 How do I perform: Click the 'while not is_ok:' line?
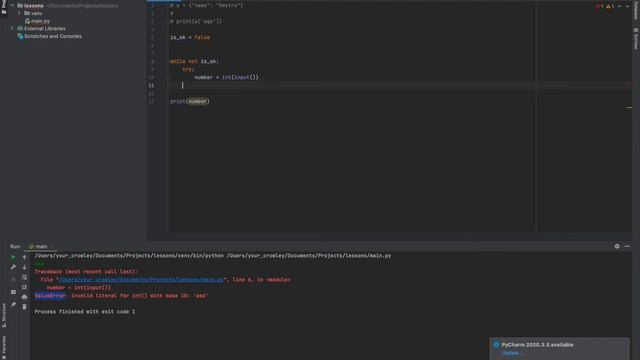(x=194, y=61)
